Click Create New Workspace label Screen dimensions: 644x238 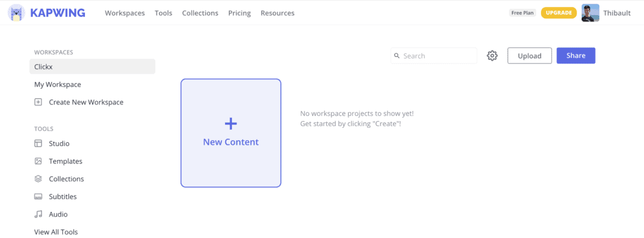[x=86, y=102]
